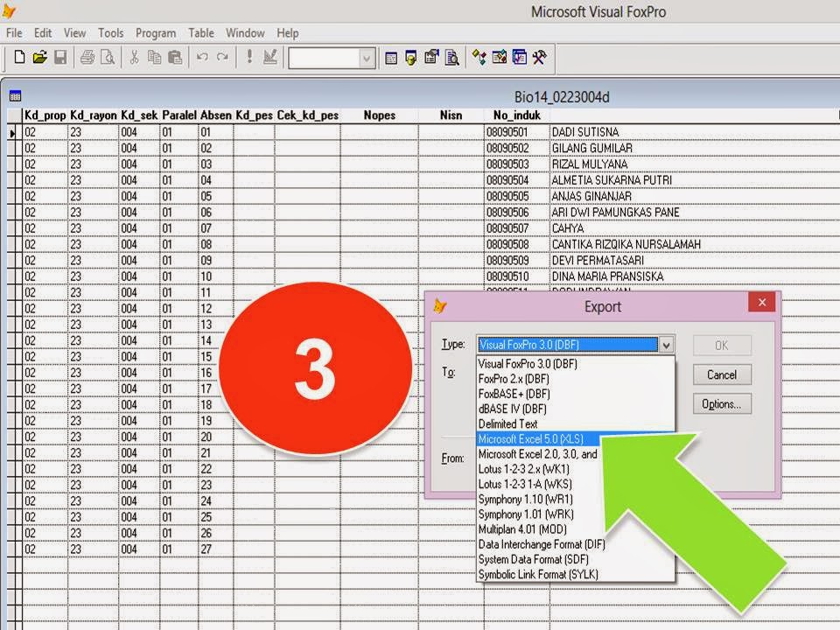840x630 pixels.
Task: Open a file using the Open folder icon
Action: (40, 58)
